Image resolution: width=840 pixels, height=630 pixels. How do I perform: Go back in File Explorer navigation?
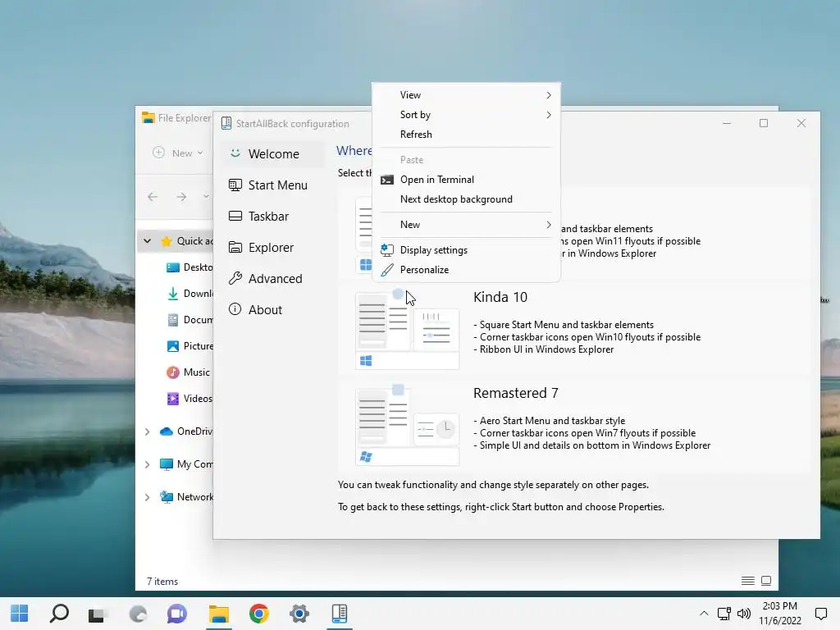point(153,197)
